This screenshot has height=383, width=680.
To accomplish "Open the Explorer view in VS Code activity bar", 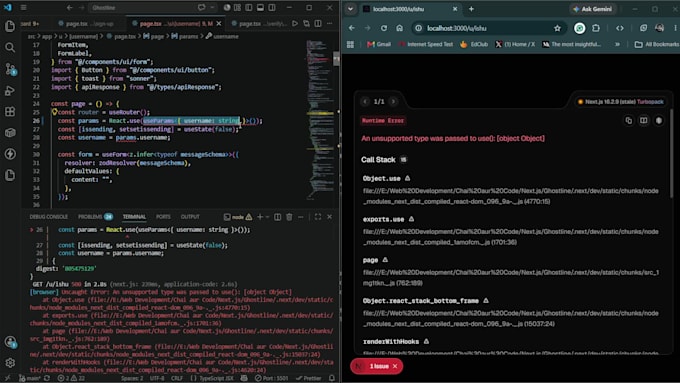I will click(10, 26).
